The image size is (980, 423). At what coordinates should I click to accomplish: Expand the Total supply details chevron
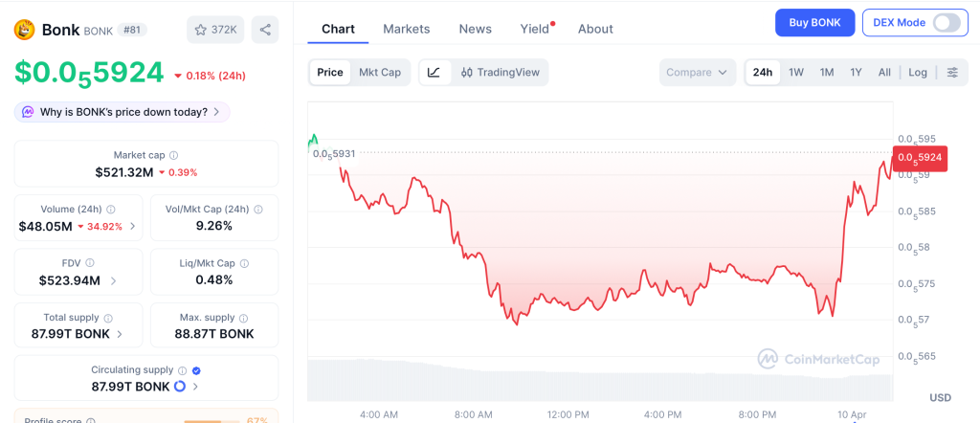click(120, 334)
